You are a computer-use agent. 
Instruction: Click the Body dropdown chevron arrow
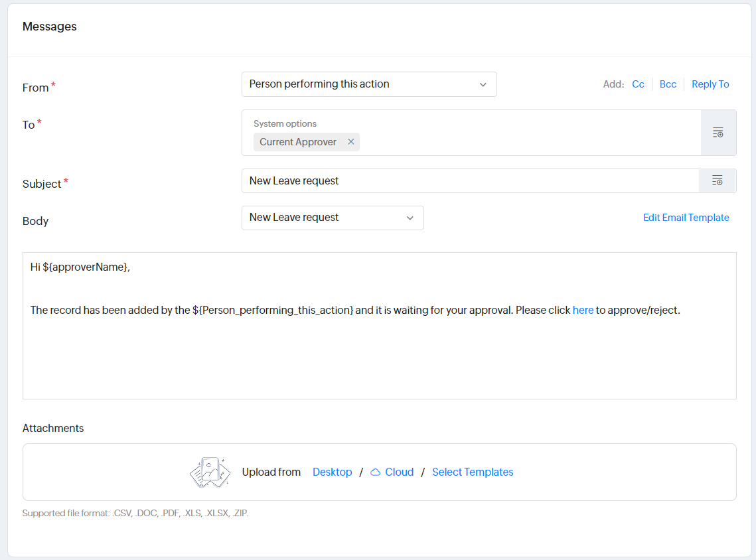pos(410,218)
